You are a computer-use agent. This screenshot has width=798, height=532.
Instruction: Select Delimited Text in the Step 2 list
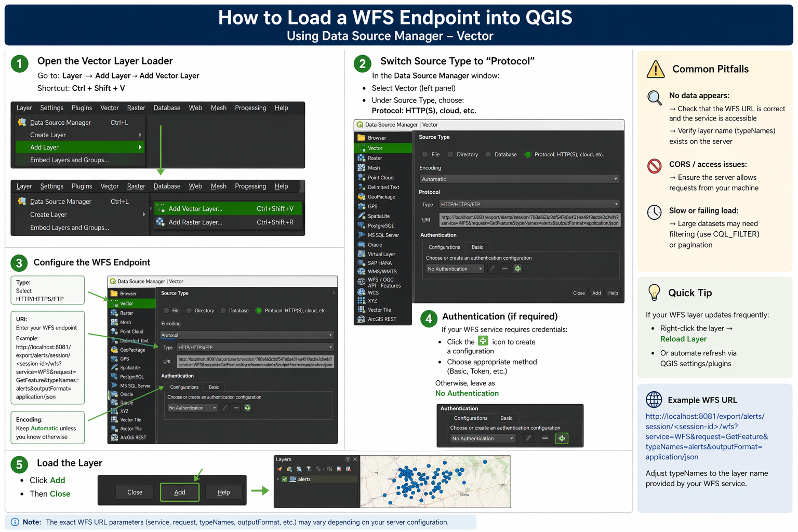point(383,187)
